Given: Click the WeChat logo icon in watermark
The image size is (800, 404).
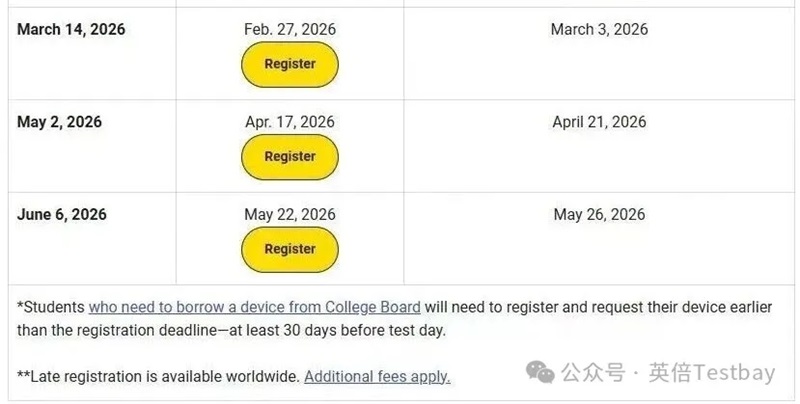Looking at the screenshot, I should [x=541, y=372].
